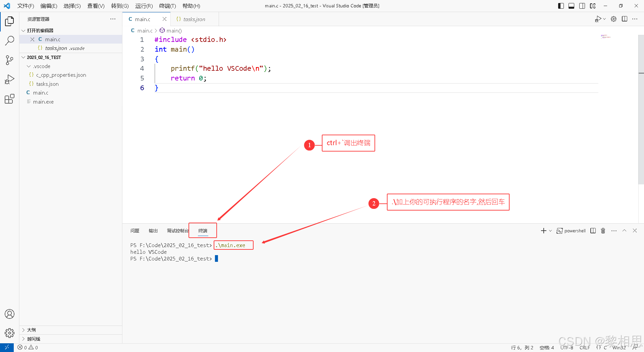The image size is (644, 352).
Task: Switch to the 输出 Output panel tab
Action: coord(153,231)
